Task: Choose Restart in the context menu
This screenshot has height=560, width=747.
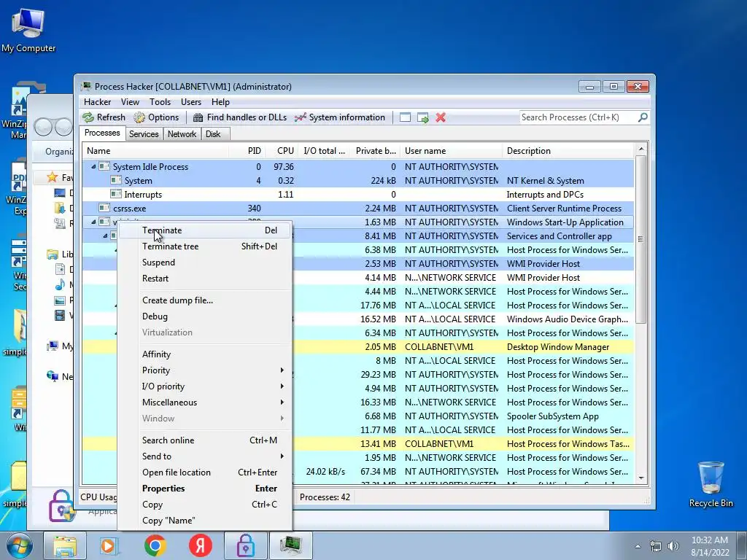Action: (x=205, y=279)
